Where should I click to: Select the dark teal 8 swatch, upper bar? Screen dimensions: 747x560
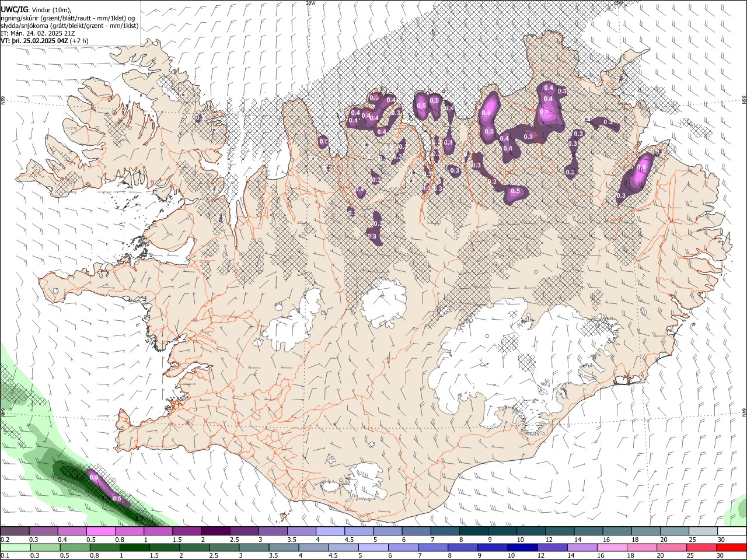click(x=473, y=531)
